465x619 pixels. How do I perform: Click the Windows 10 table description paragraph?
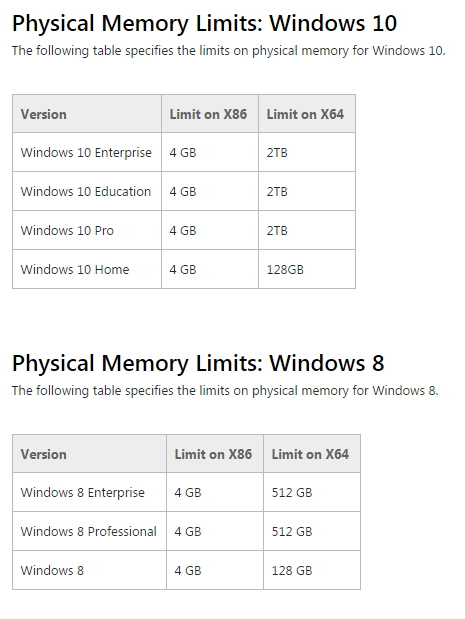click(229, 51)
